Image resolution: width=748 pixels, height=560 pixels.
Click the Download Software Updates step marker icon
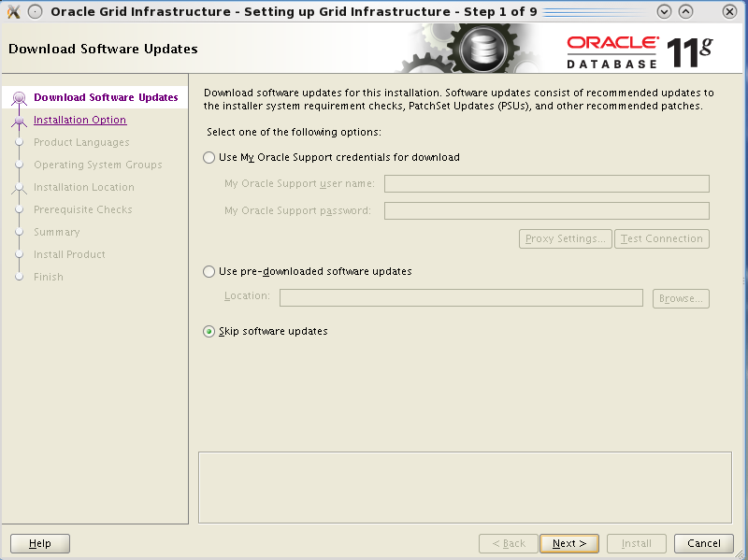tap(19, 98)
